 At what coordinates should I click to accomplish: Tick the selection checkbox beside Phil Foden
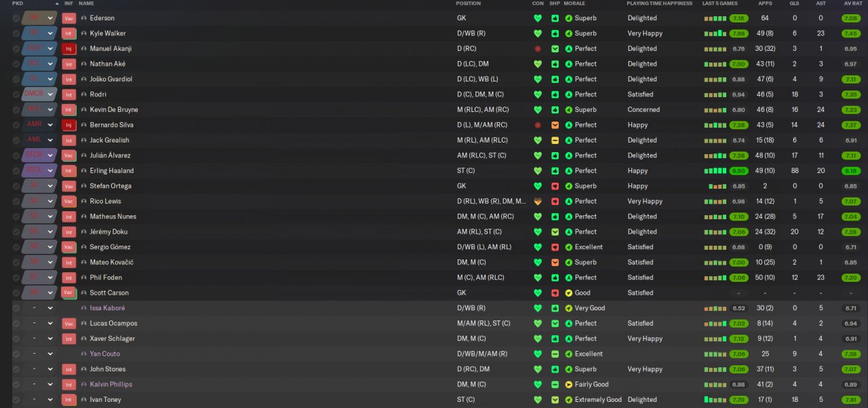(16, 278)
